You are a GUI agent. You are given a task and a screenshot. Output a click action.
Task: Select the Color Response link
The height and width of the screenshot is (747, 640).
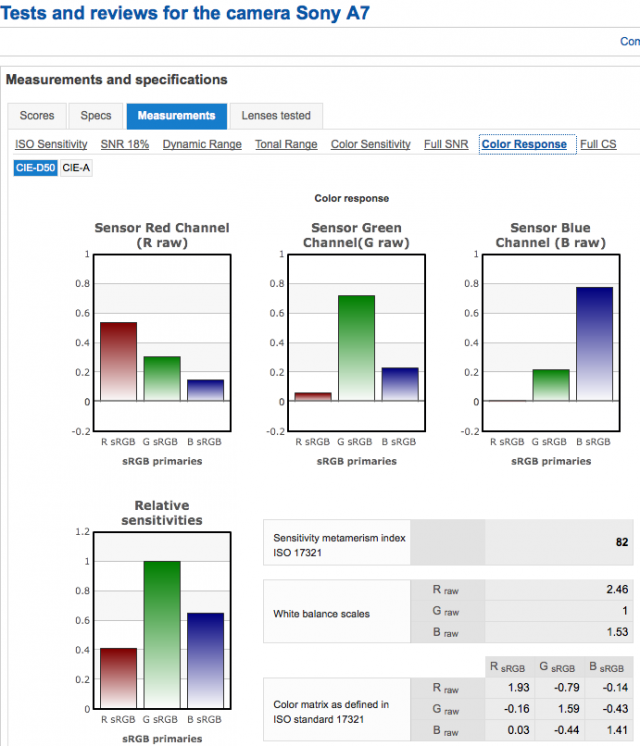pos(524,144)
